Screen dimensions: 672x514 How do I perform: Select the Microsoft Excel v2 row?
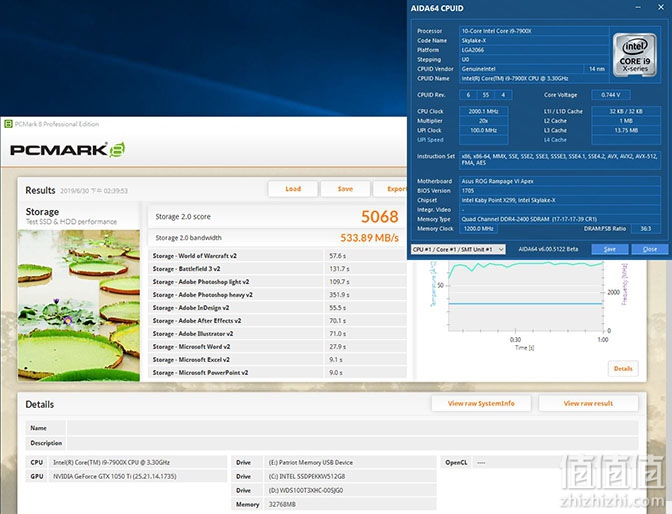pyautogui.click(x=277, y=360)
